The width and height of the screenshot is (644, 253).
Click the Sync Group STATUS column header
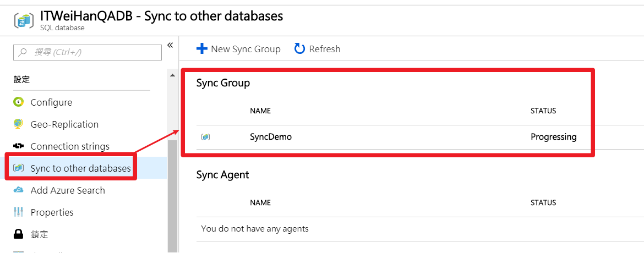pyautogui.click(x=543, y=111)
